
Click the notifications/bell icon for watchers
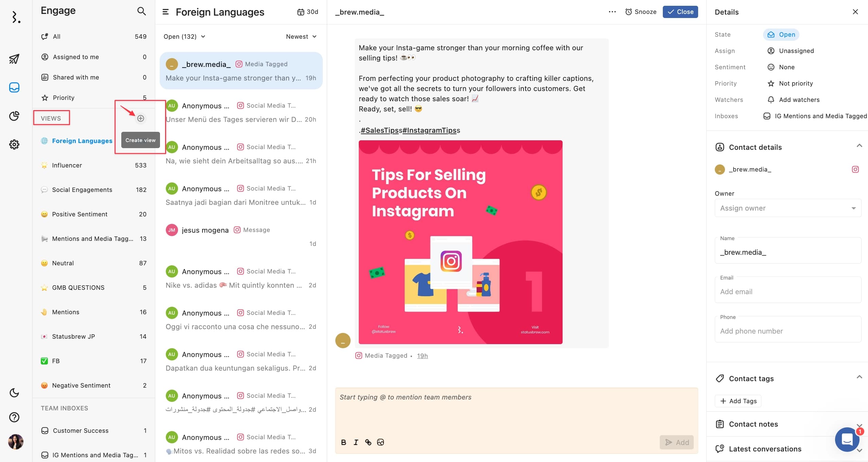coord(770,99)
